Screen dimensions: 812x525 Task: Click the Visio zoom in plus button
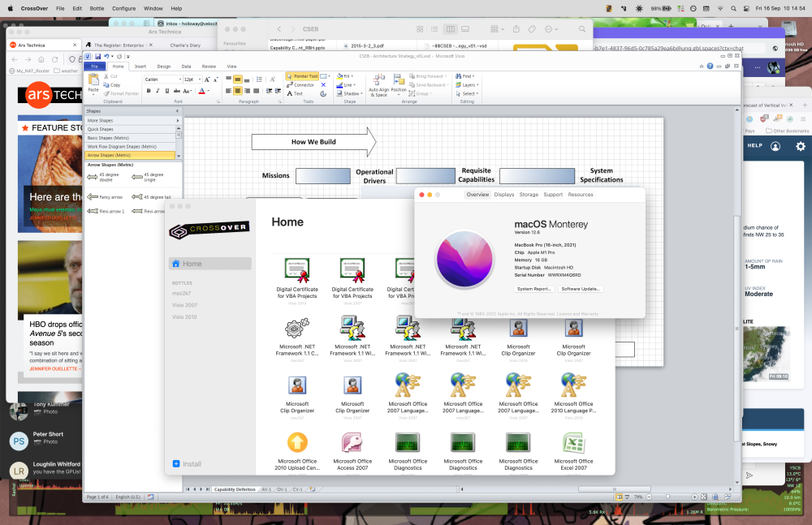pyautogui.click(x=695, y=497)
